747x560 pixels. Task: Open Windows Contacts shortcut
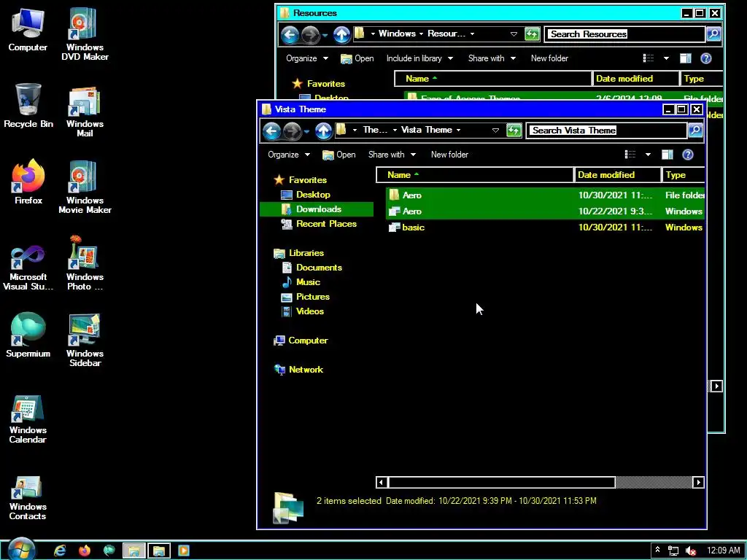pos(28,497)
